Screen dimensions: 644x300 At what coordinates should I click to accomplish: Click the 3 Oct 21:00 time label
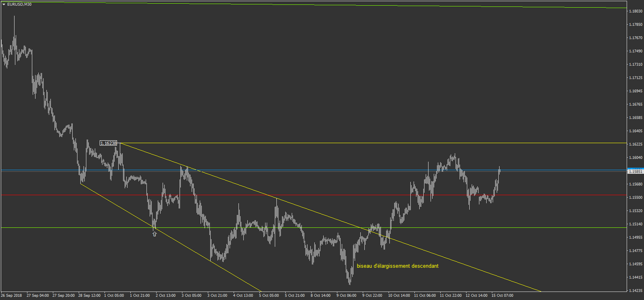217,296
